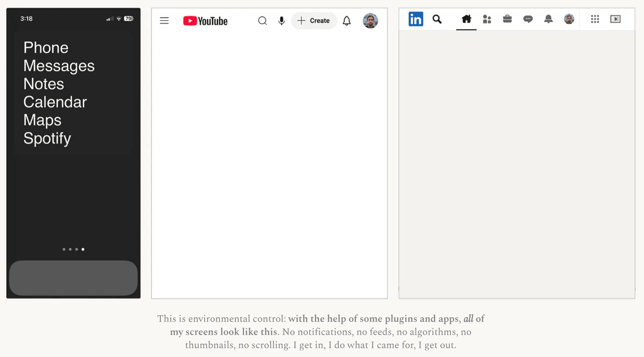The height and width of the screenshot is (357, 644).
Task: Tap Messages on phone screen
Action: pyautogui.click(x=59, y=66)
